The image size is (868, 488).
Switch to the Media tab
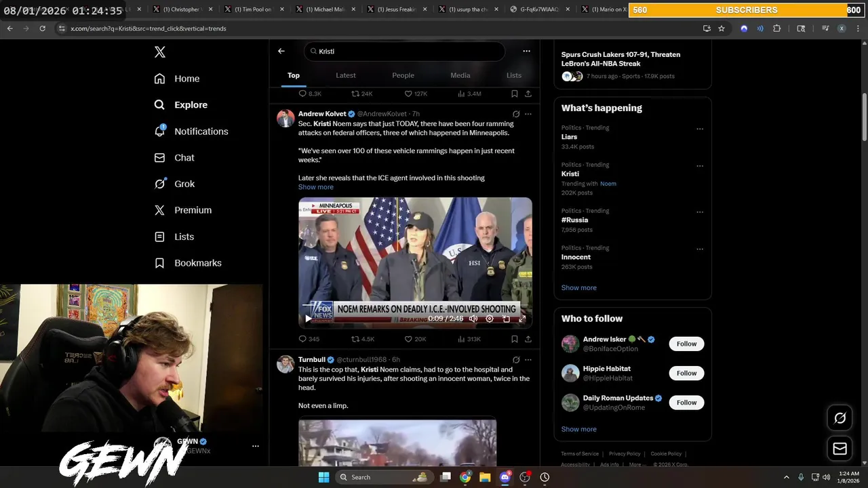(x=460, y=75)
